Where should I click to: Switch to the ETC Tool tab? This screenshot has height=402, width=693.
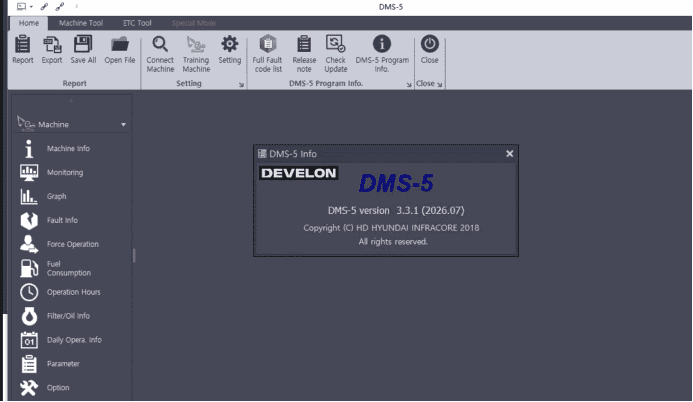pyautogui.click(x=137, y=23)
